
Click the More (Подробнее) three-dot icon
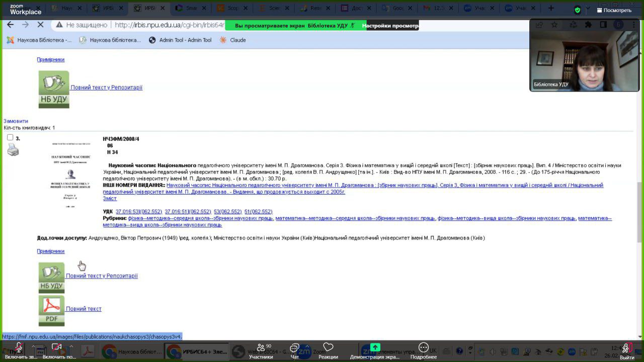coord(423,347)
